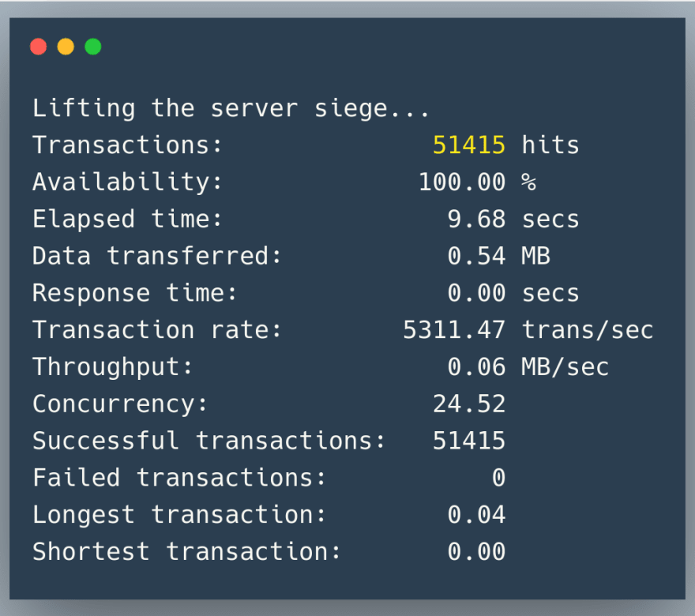This screenshot has width=695, height=616.
Task: Click the Data transferred 0.54 value
Action: pyautogui.click(x=476, y=256)
